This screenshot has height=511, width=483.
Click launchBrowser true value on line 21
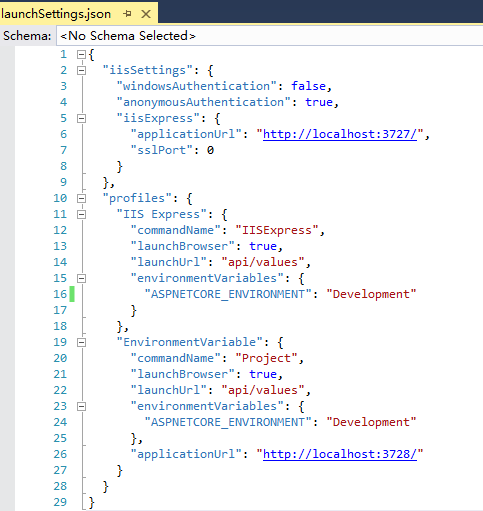point(263,374)
